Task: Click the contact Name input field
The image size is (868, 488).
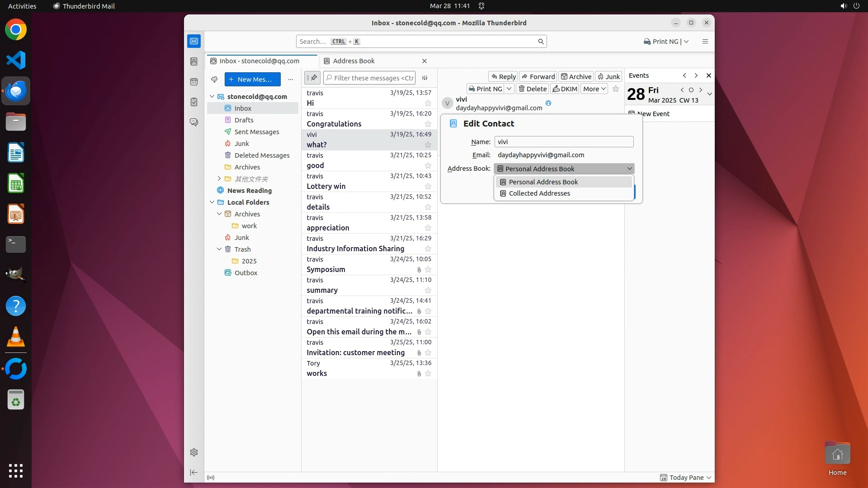Action: coord(563,142)
